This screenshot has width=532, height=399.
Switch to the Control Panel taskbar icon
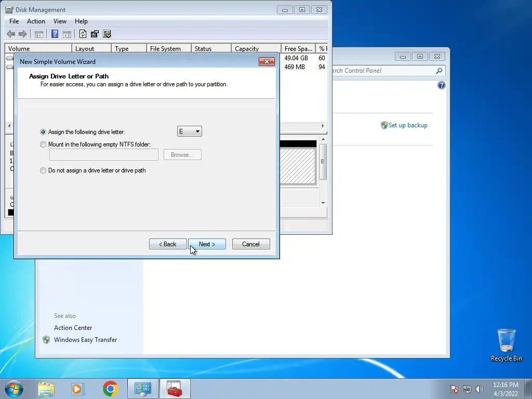tap(142, 389)
